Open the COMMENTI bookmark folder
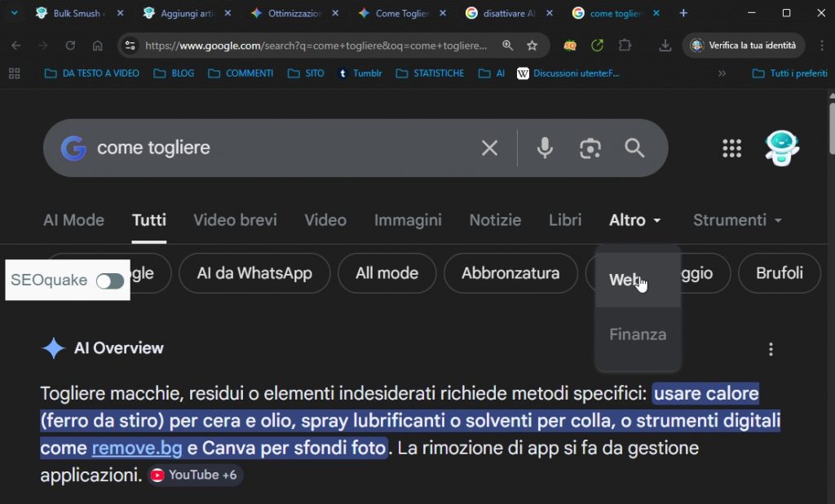835x504 pixels. point(241,73)
